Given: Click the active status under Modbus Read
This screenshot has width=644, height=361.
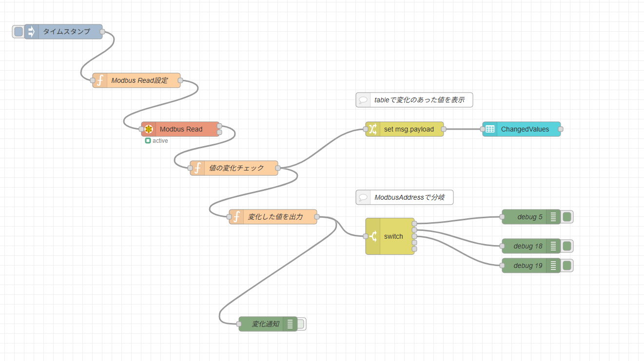Looking at the screenshot, I should point(156,141).
